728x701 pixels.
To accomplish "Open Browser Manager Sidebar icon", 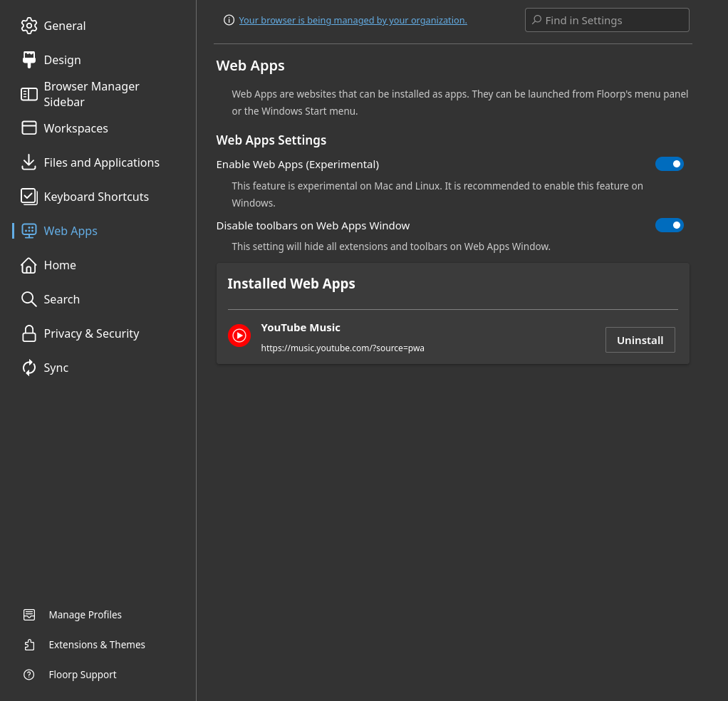I will (x=29, y=94).
